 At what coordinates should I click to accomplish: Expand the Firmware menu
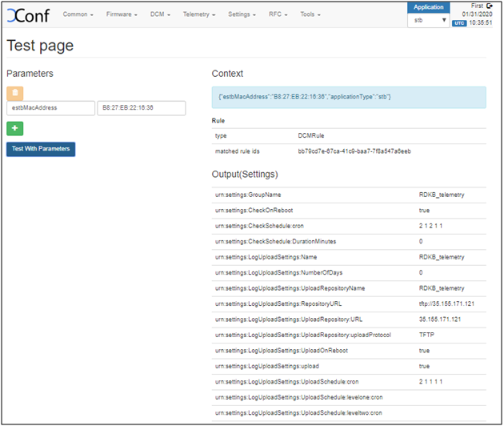(122, 14)
